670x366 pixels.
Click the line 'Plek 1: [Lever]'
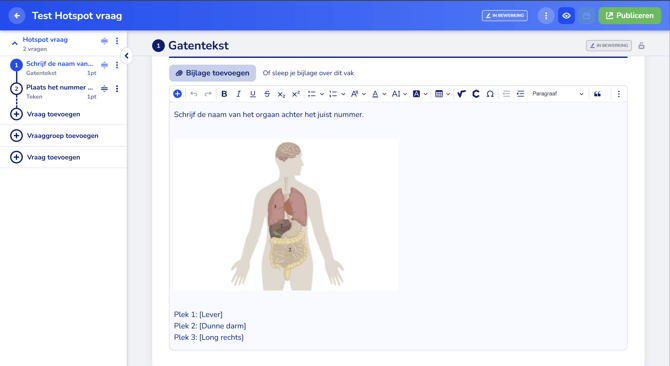click(198, 314)
